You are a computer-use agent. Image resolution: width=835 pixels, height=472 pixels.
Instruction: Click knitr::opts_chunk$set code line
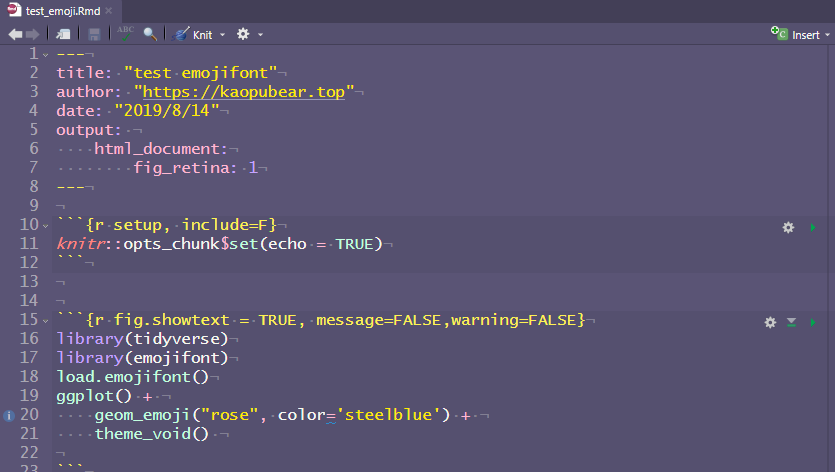coord(219,244)
